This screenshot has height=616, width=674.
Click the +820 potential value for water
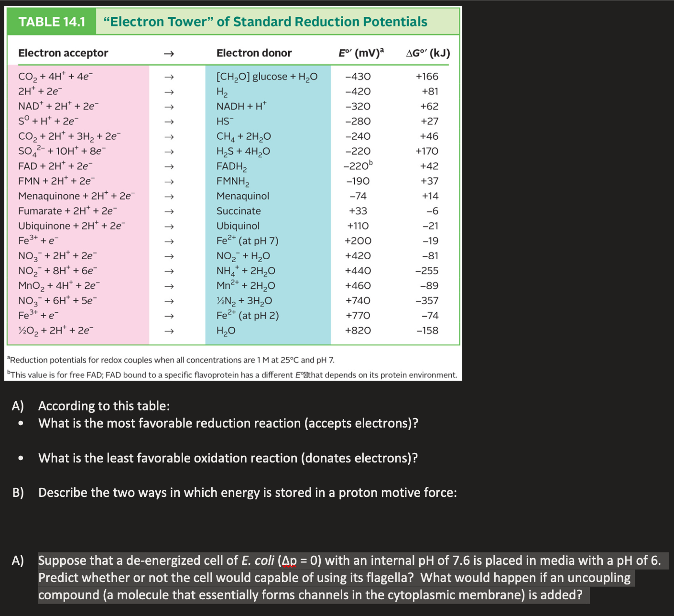click(358, 330)
